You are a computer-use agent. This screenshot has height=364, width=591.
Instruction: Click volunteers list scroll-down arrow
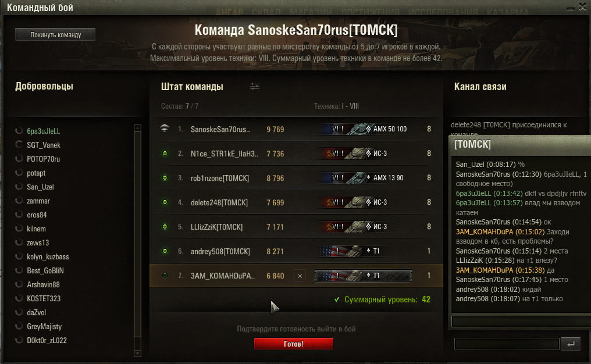tap(138, 354)
